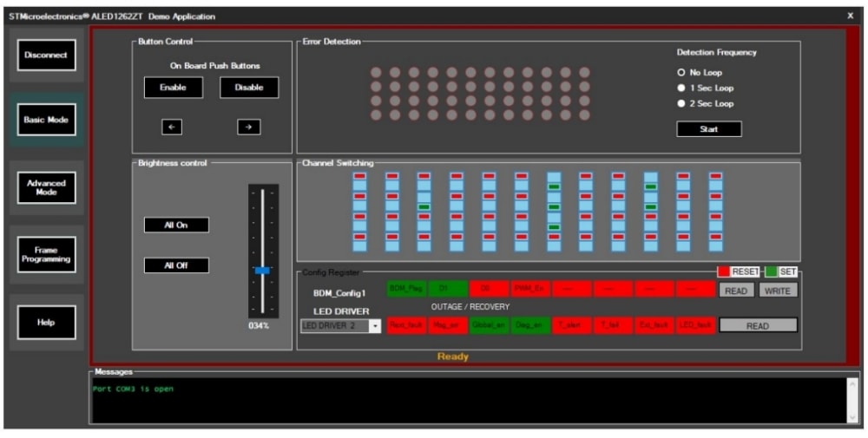The height and width of the screenshot is (438, 868).
Task: Click the red Rext_fault status indicator
Action: coord(404,325)
